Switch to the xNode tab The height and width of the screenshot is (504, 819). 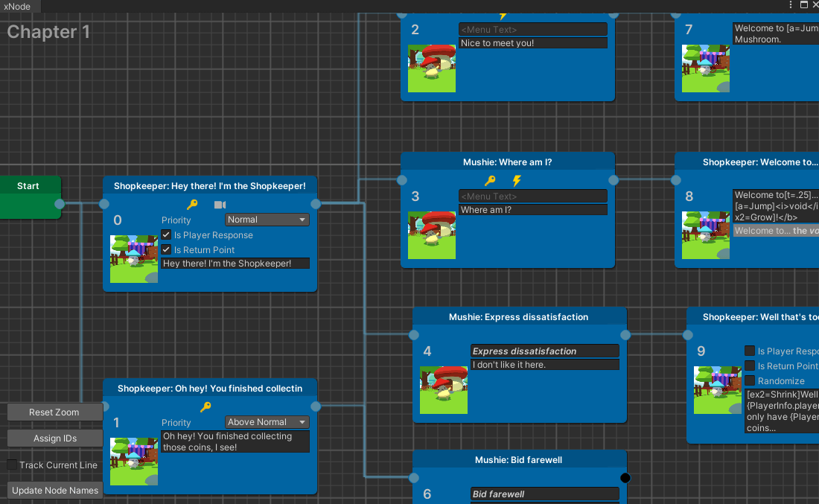click(18, 6)
